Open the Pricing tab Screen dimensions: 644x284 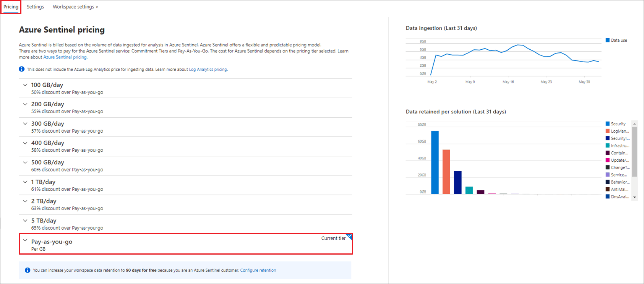pyautogui.click(x=11, y=7)
